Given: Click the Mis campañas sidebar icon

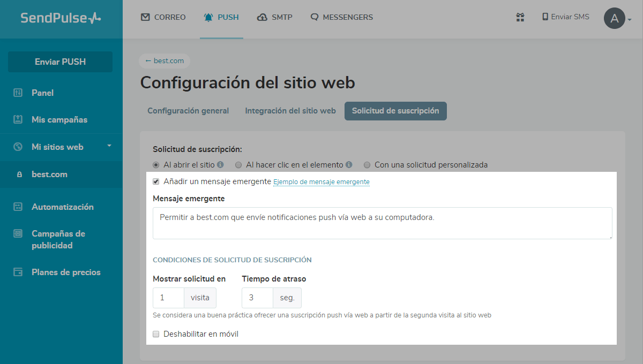Looking at the screenshot, I should pyautogui.click(x=18, y=119).
